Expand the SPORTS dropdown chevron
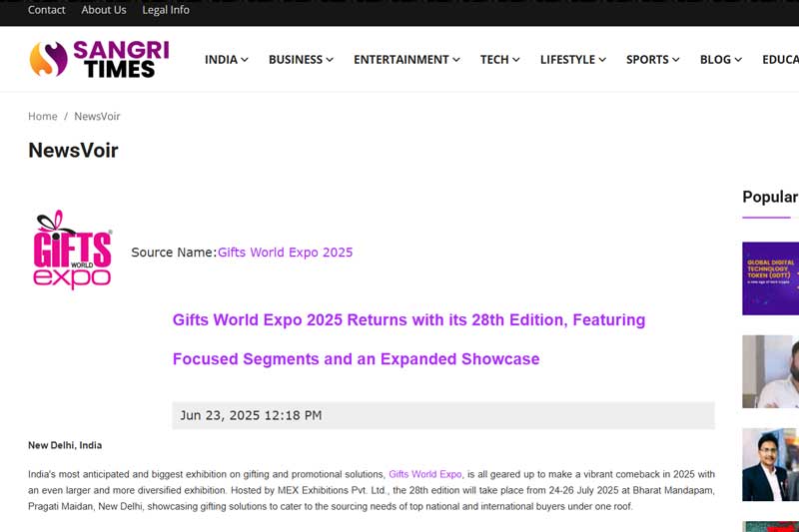Screen dimensions: 799x532 point(676,60)
